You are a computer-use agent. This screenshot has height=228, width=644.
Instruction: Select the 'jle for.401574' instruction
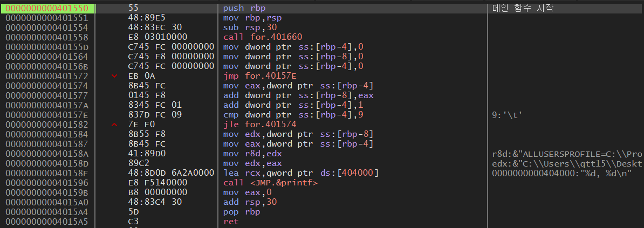(x=259, y=125)
